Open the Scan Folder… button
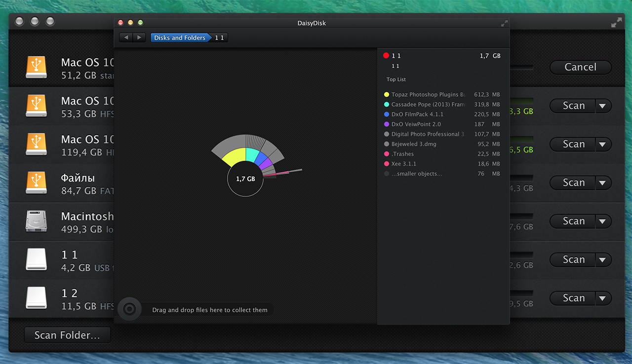This screenshot has width=632, height=364. coord(67,335)
